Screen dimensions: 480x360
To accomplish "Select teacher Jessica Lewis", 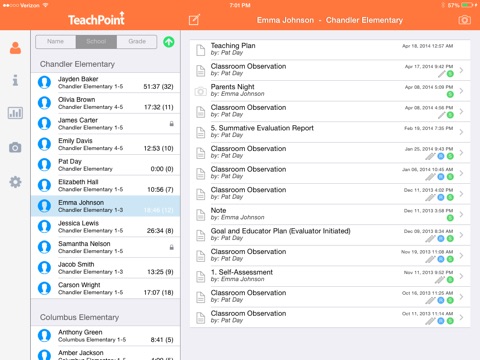I will tap(105, 227).
